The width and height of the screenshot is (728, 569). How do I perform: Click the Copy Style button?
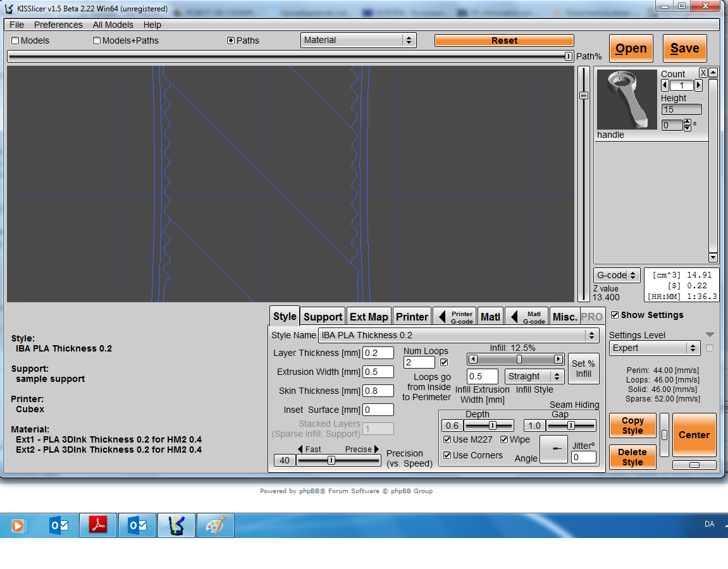coord(632,425)
